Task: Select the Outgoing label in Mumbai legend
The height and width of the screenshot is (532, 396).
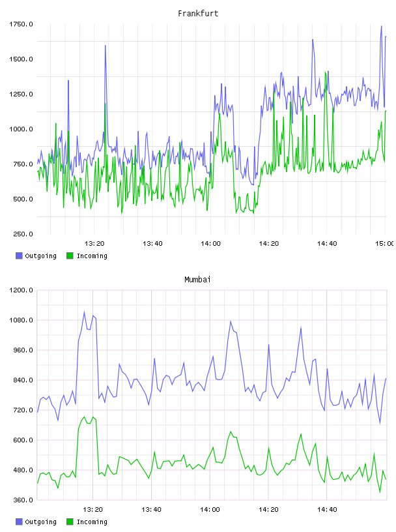Action: point(40,522)
